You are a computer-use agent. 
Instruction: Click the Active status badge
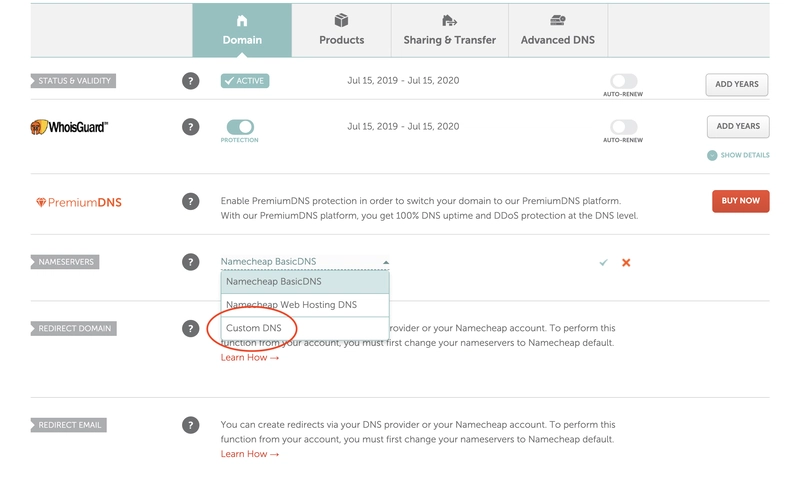pos(245,81)
